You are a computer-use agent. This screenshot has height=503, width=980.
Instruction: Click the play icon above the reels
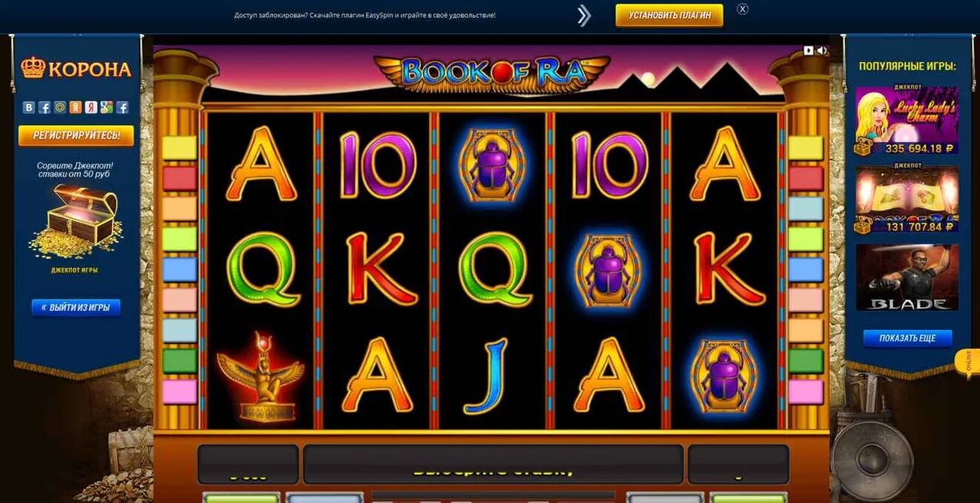[809, 50]
